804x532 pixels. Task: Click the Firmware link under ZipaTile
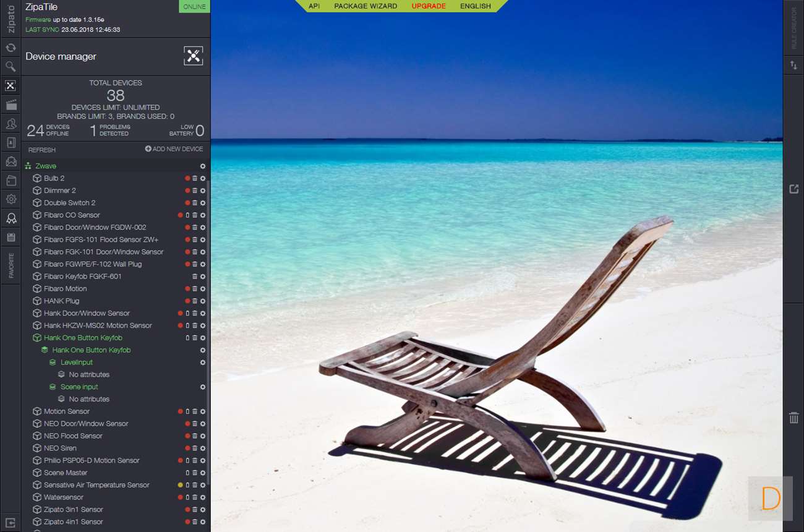[x=38, y=20]
